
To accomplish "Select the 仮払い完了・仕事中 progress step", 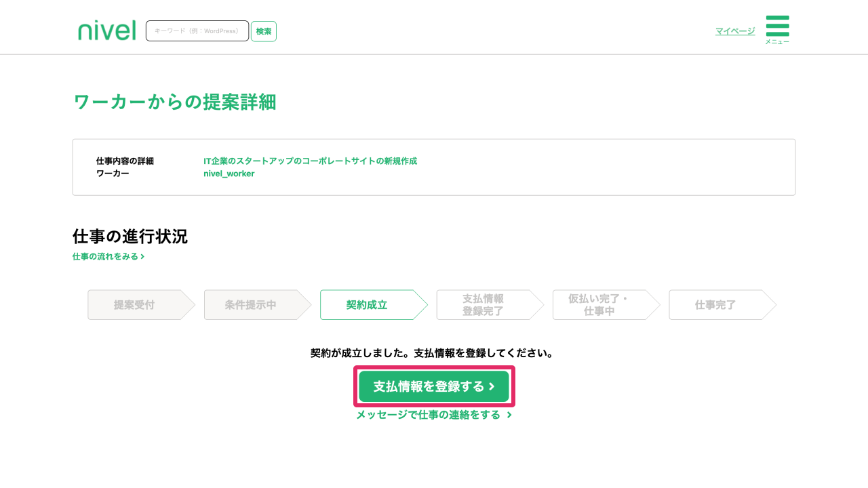I will (606, 305).
